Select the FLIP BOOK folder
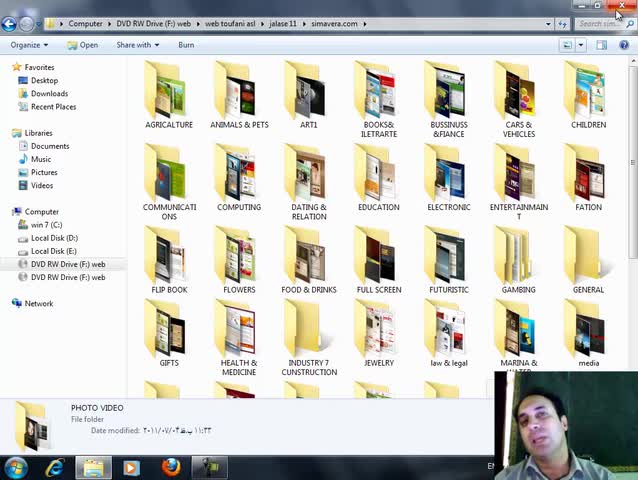 point(169,260)
